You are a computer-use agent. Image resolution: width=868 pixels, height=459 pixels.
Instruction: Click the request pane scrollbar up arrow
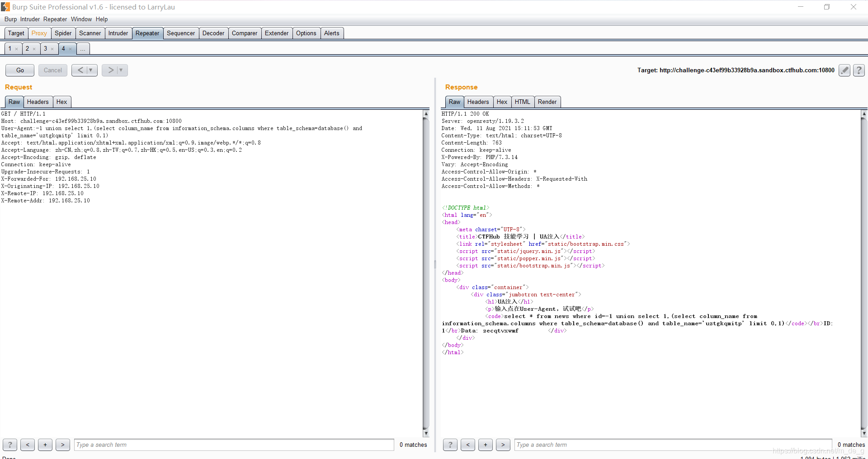pos(426,114)
